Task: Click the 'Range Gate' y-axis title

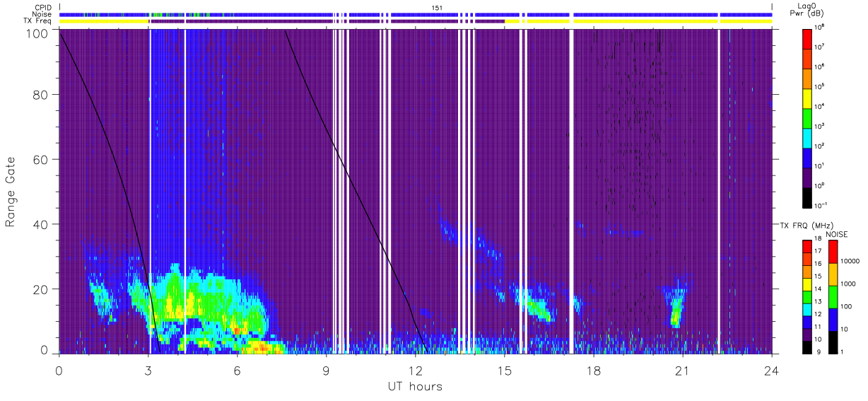Action: pos(11,193)
